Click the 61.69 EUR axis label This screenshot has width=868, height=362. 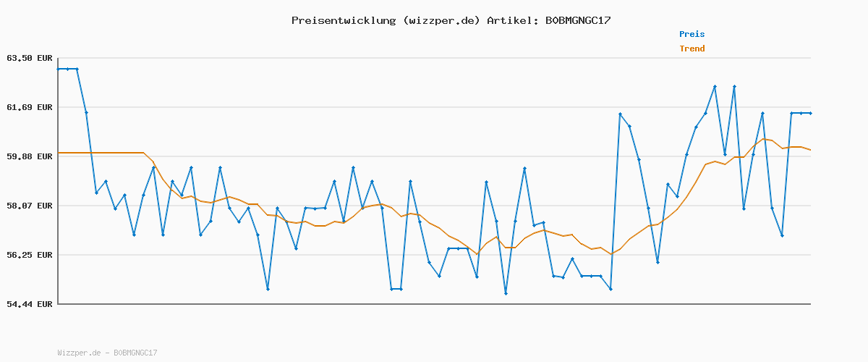pos(30,107)
